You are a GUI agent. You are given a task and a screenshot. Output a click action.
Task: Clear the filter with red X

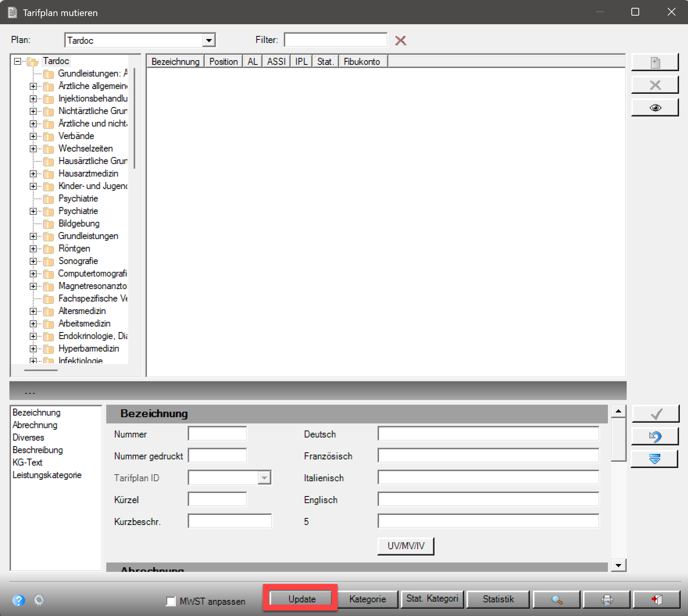400,40
